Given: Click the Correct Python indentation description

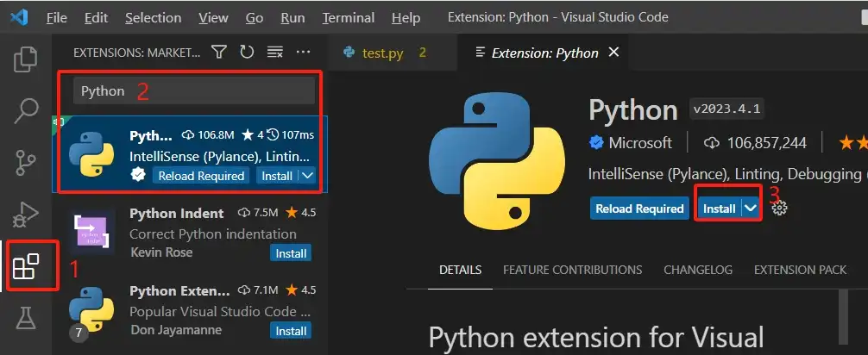Looking at the screenshot, I should click(x=213, y=234).
